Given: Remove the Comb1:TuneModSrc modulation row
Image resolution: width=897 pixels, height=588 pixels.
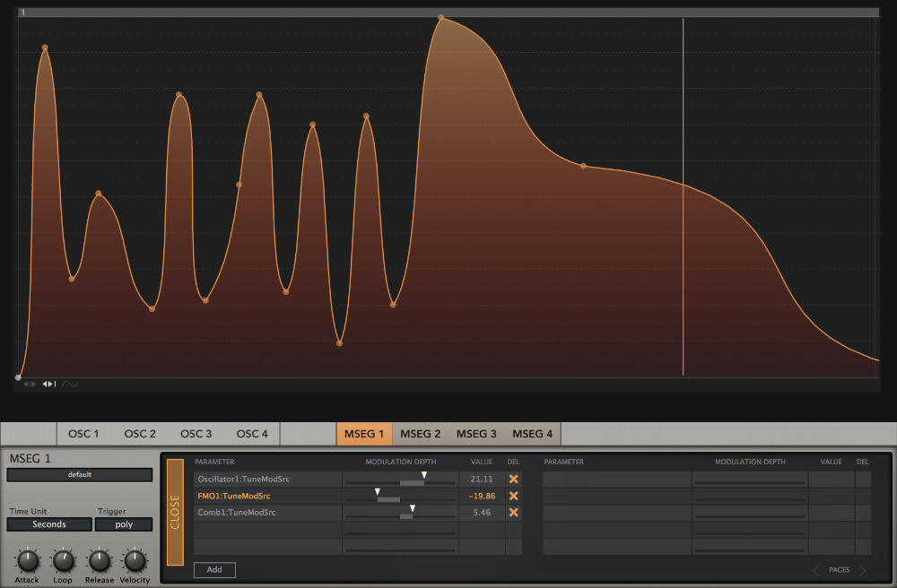Looking at the screenshot, I should 513,513.
